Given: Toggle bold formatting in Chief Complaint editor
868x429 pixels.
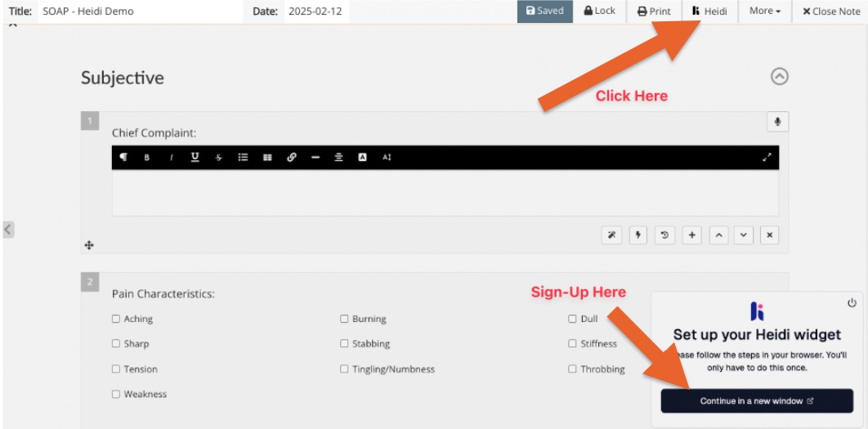Looking at the screenshot, I should (146, 157).
